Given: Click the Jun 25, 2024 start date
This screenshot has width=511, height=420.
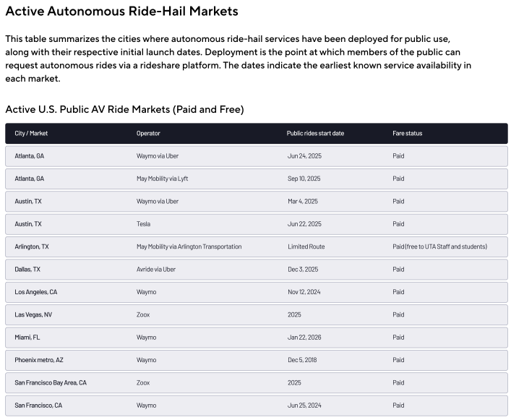Looking at the screenshot, I should pyautogui.click(x=304, y=406).
